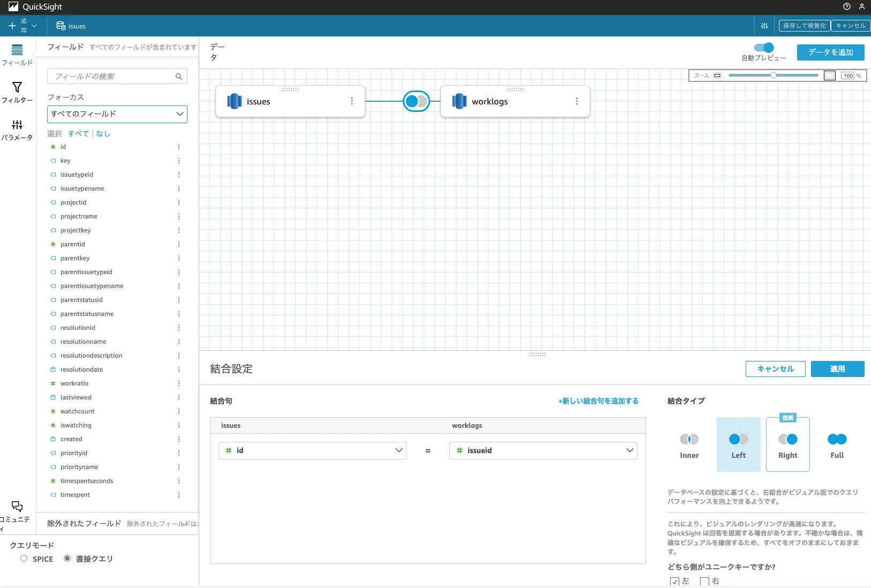
Task: Select the parentstatusname field row
Action: (x=117, y=314)
